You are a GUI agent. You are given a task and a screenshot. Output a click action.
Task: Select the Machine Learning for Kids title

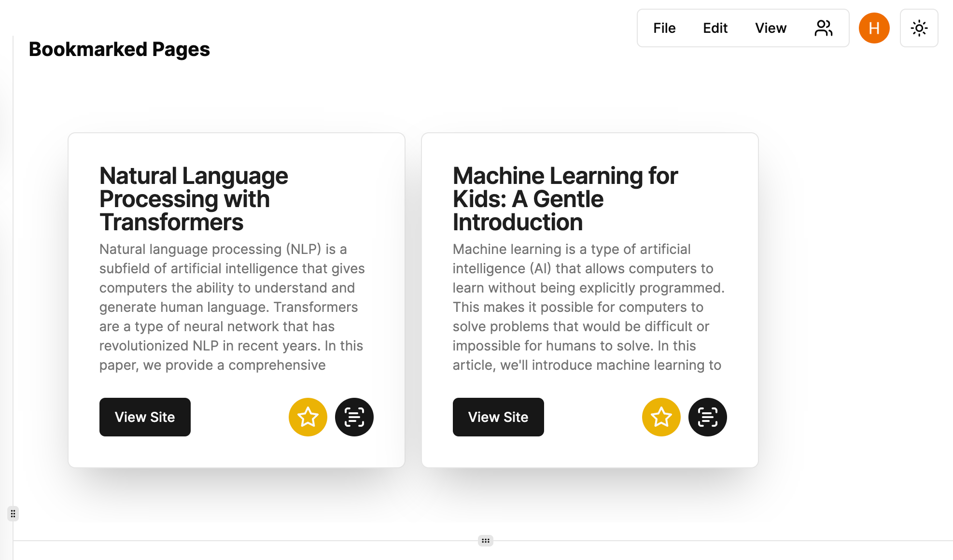[565, 199]
